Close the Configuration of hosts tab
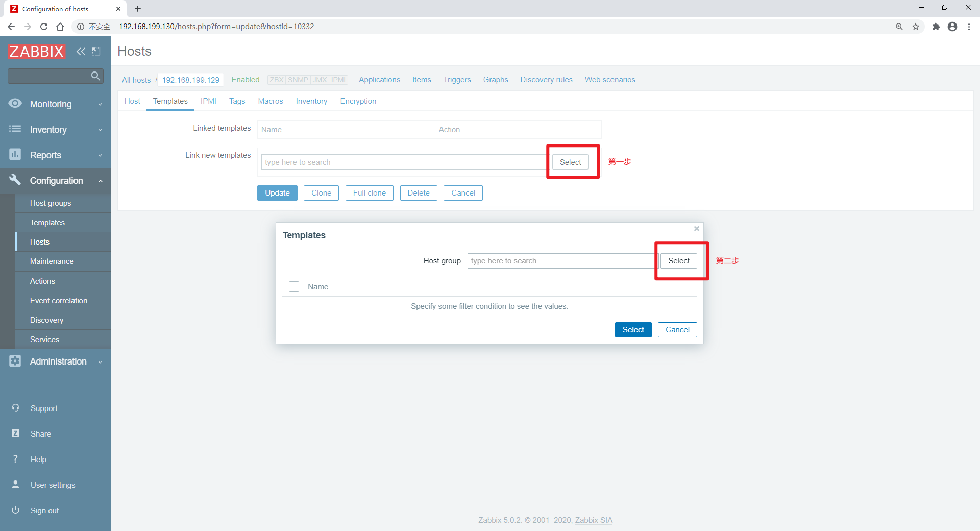This screenshot has height=531, width=980. pyautogui.click(x=118, y=9)
